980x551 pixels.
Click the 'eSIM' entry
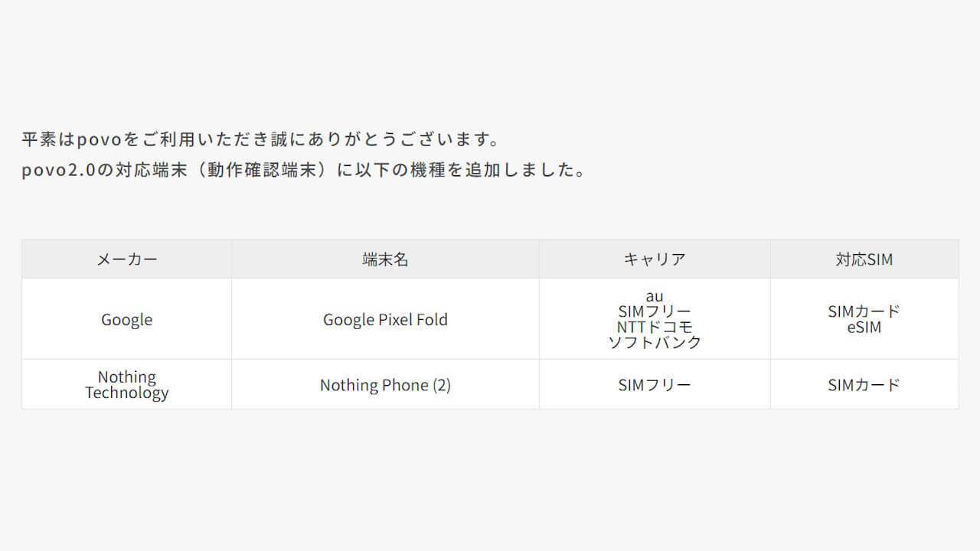(864, 328)
